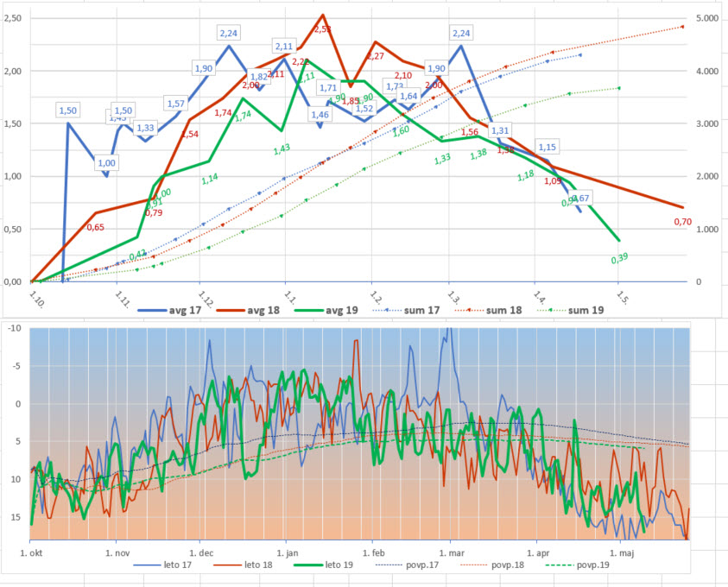Click the 'sum 19' legend entry
The width and height of the screenshot is (728, 587).
571,310
